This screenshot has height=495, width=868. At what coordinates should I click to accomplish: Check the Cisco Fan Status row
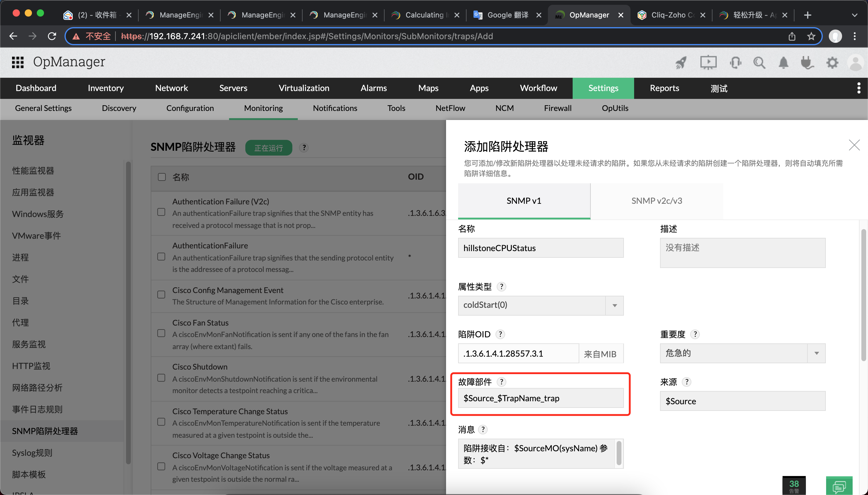[x=162, y=333]
